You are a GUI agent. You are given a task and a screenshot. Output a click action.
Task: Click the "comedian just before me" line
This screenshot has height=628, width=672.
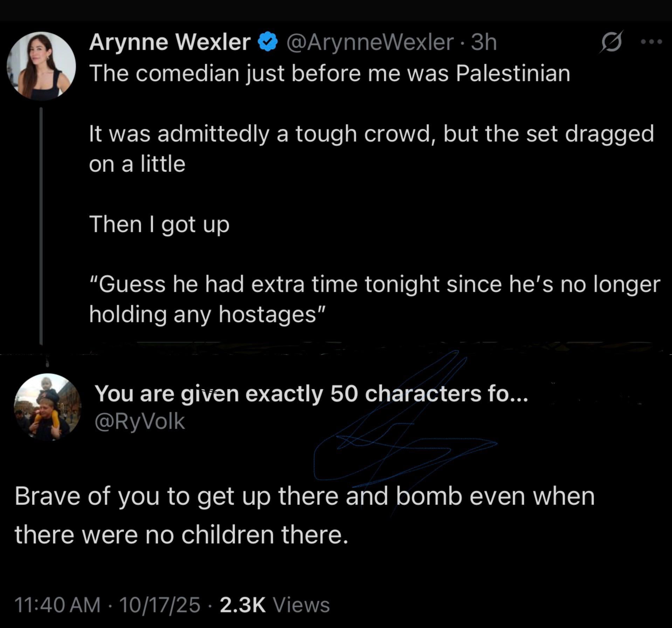pos(329,74)
